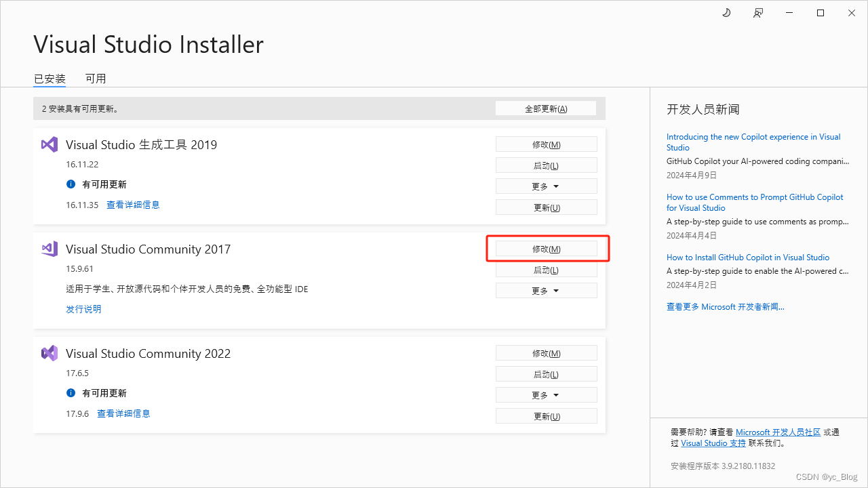This screenshot has height=488, width=868.
Task: Click the Community 2017 IDE description text
Action: coord(187,289)
